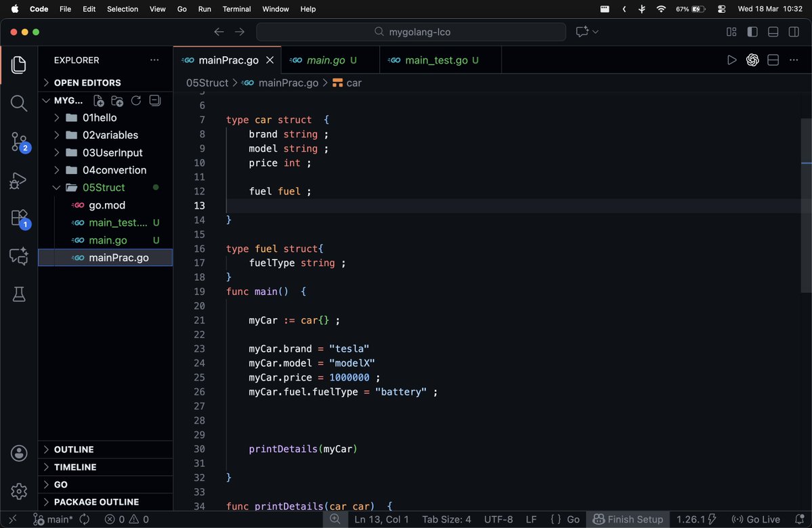The image size is (812, 528).
Task: Click the New Folder icon in explorer header
Action: (x=117, y=100)
